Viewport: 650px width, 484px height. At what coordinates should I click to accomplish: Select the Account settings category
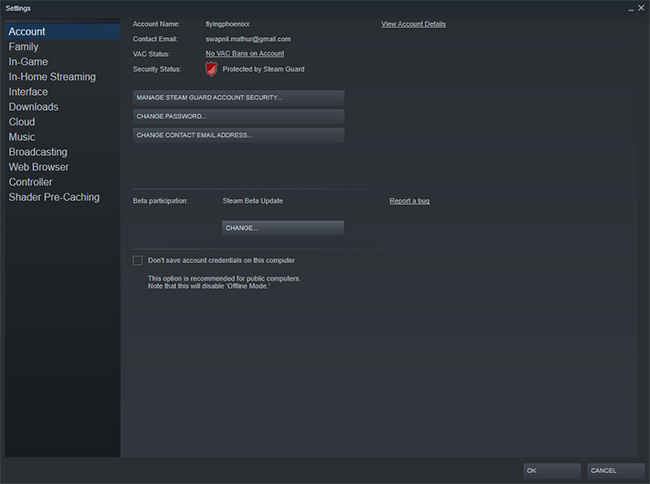pyautogui.click(x=63, y=31)
